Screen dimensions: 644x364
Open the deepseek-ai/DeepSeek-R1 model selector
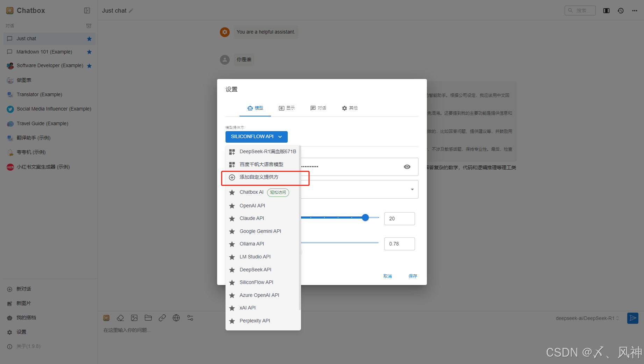pyautogui.click(x=587, y=318)
